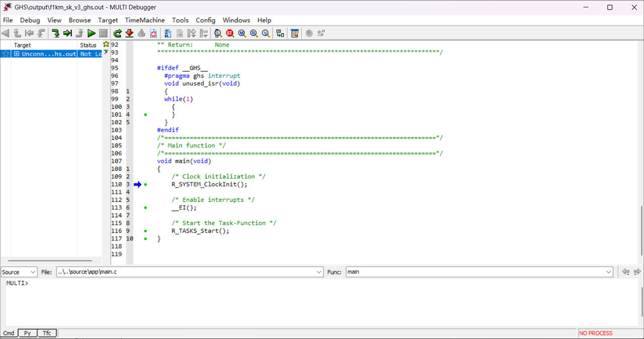Click the blue star beside Unconn...hs.out target
Image resolution: width=644 pixels, height=339 pixels.
[6, 54]
